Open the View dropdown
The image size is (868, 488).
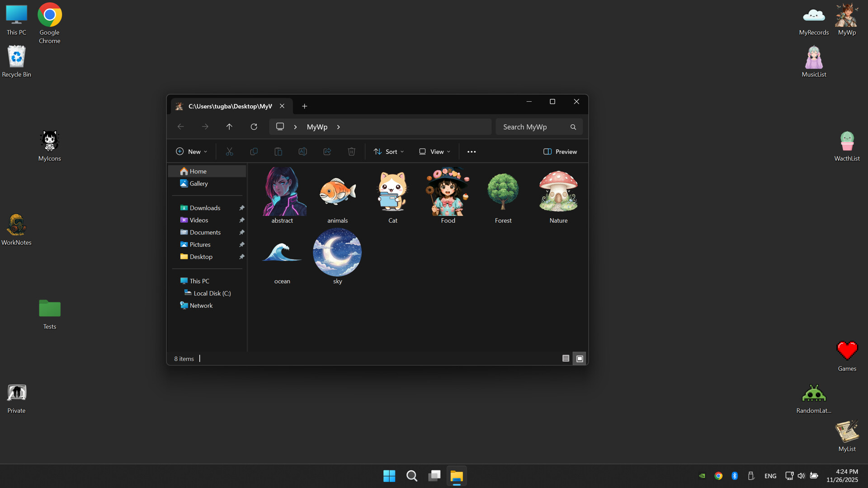[x=434, y=151]
